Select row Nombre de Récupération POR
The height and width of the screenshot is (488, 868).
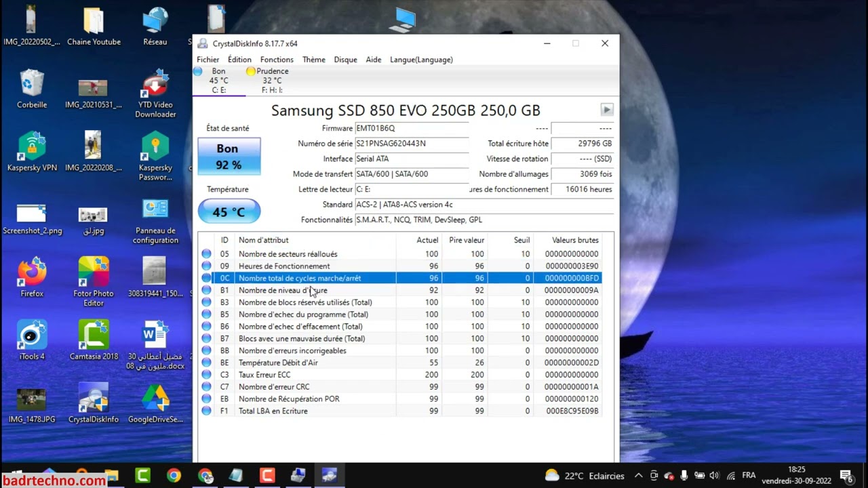[x=400, y=399]
